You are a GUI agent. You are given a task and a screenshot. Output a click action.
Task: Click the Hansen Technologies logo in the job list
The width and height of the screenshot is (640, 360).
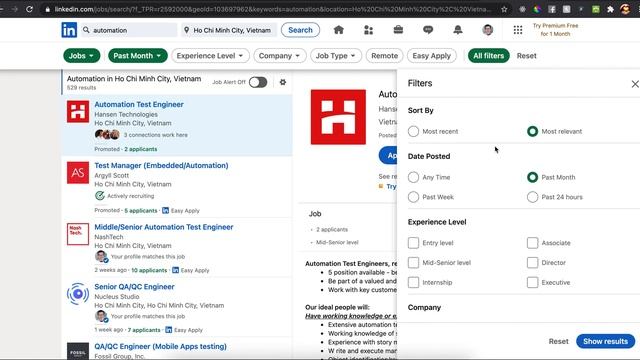pyautogui.click(x=78, y=111)
